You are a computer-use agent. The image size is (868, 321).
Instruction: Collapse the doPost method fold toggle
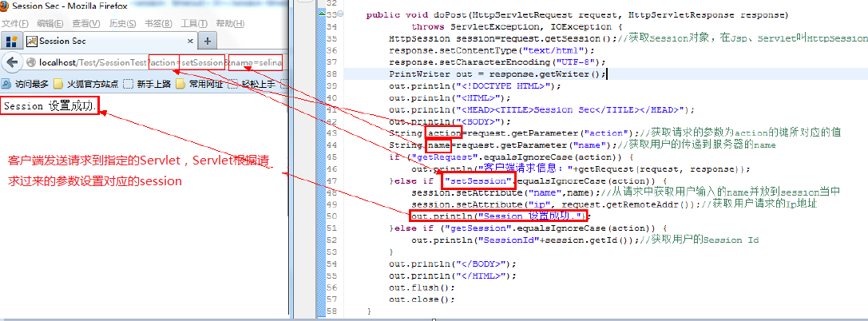pyautogui.click(x=340, y=14)
